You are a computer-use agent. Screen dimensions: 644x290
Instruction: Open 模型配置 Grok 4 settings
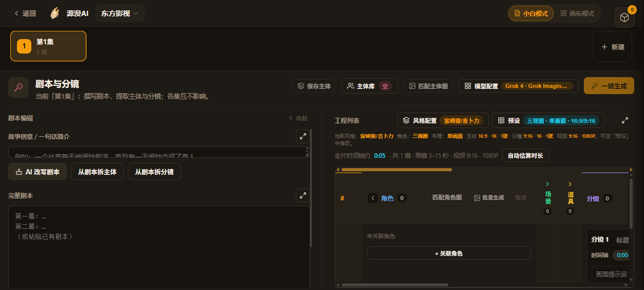(x=518, y=86)
